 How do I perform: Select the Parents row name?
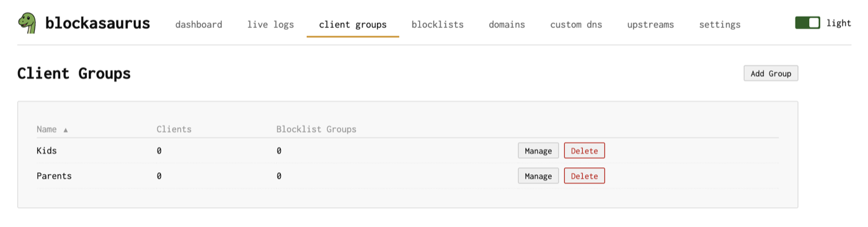click(x=54, y=176)
